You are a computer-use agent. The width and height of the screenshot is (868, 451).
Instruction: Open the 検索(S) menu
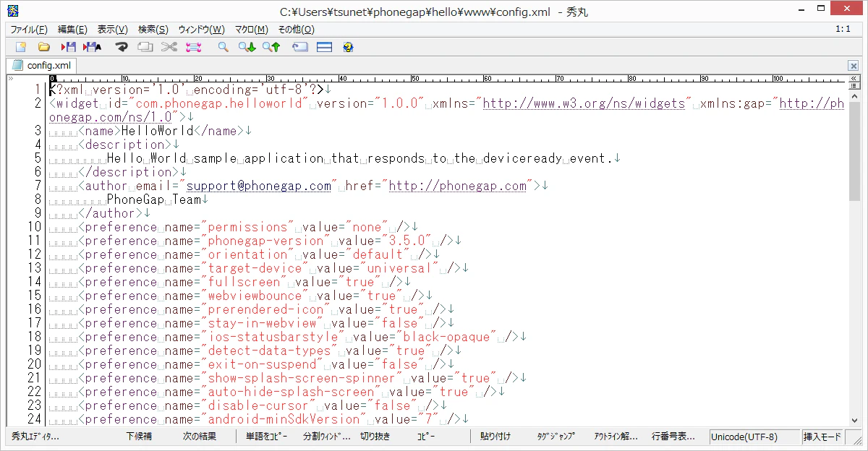tap(153, 30)
